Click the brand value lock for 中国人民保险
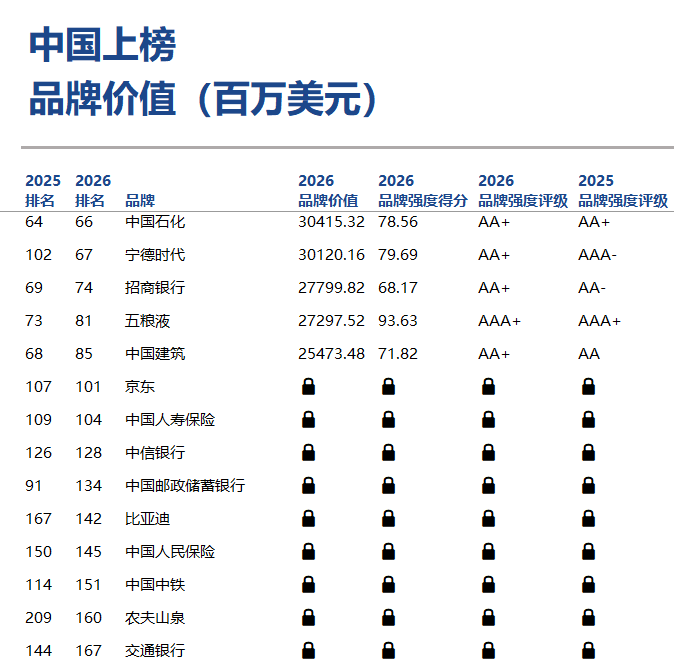The width and height of the screenshot is (674, 661). (x=308, y=551)
